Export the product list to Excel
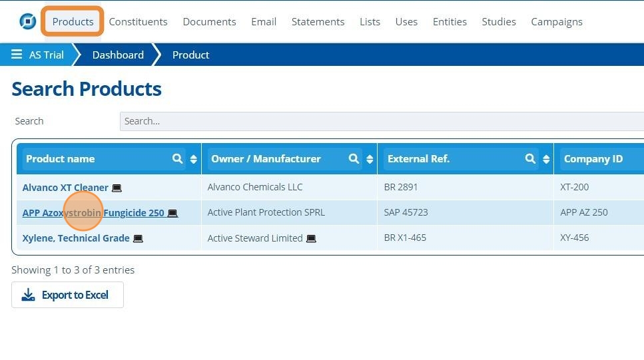This screenshot has width=644, height=360. 67,295
